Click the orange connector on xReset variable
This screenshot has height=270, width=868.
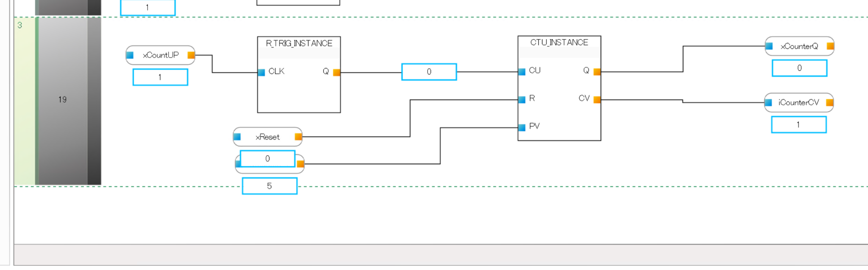point(298,137)
